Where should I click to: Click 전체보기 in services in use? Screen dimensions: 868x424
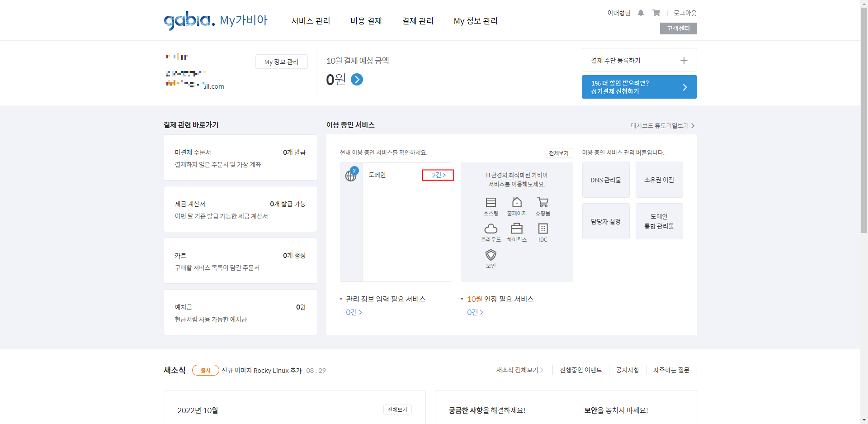(559, 153)
